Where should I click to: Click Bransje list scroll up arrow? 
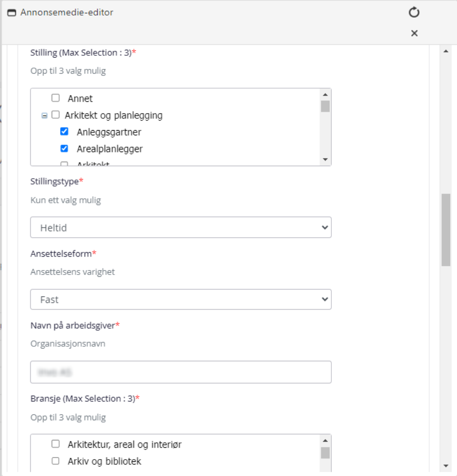point(325,441)
